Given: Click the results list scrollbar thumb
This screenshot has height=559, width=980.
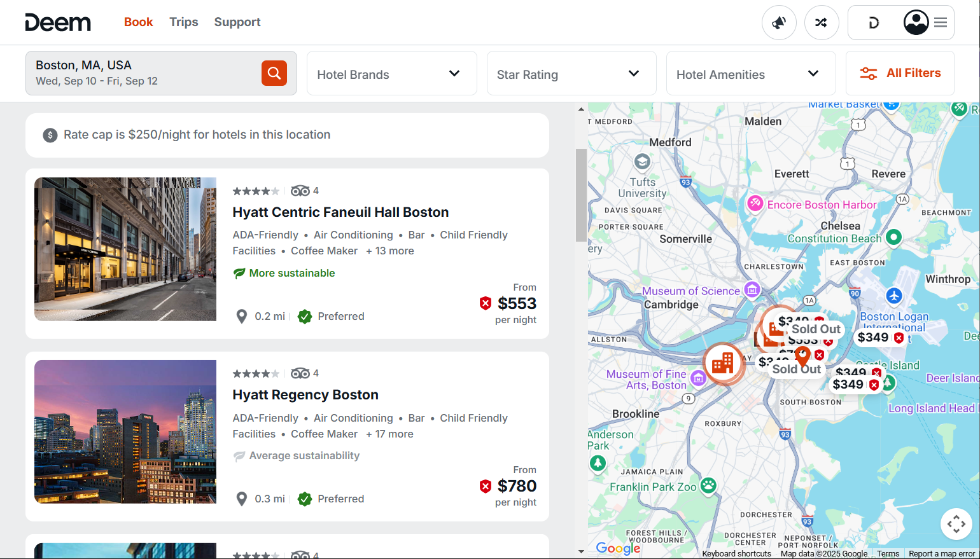Looking at the screenshot, I should click(x=581, y=195).
